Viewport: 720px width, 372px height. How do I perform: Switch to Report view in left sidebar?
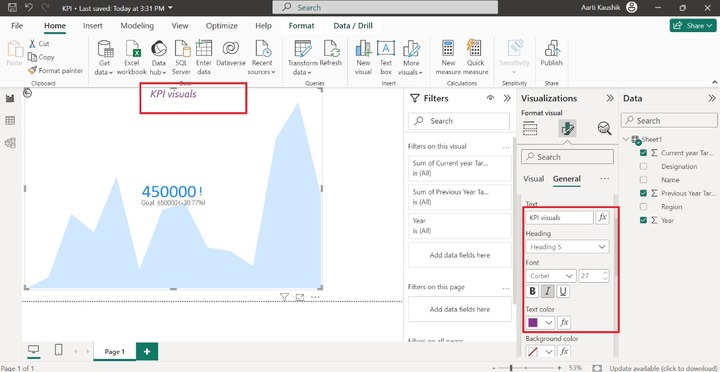click(x=10, y=98)
